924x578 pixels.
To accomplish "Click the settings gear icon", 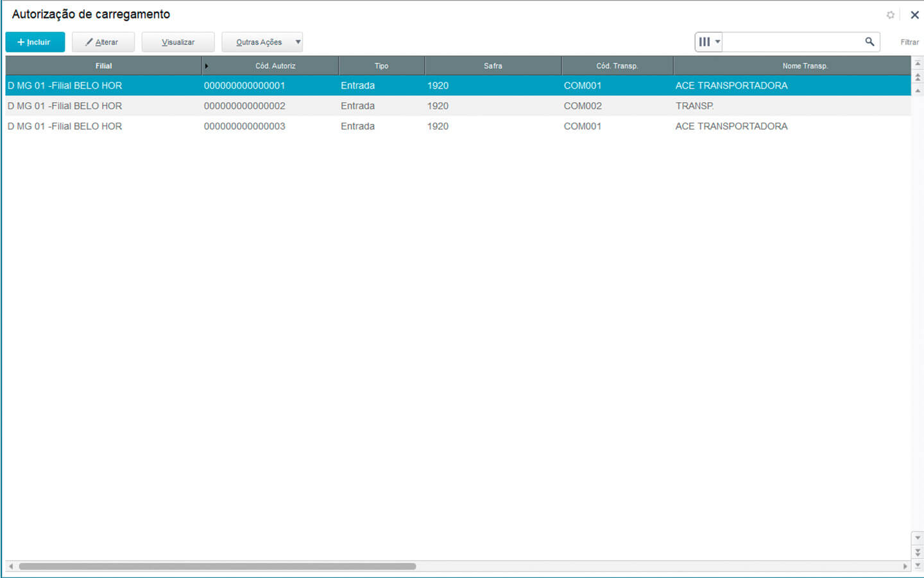I will tap(890, 15).
